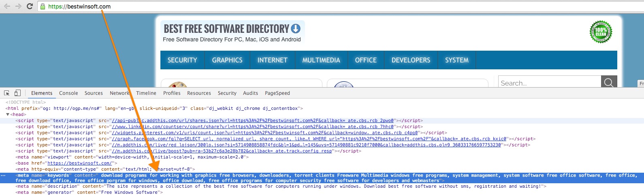Open the SYSTEM category menu

point(456,60)
